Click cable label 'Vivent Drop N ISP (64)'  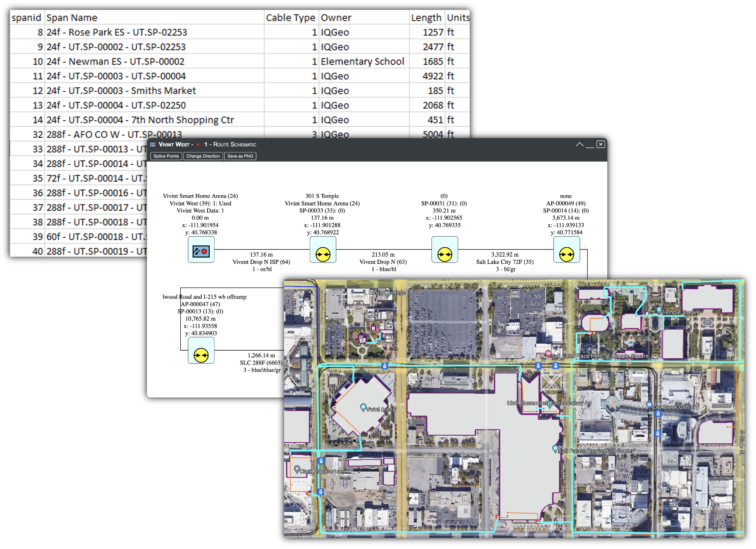coord(261,262)
